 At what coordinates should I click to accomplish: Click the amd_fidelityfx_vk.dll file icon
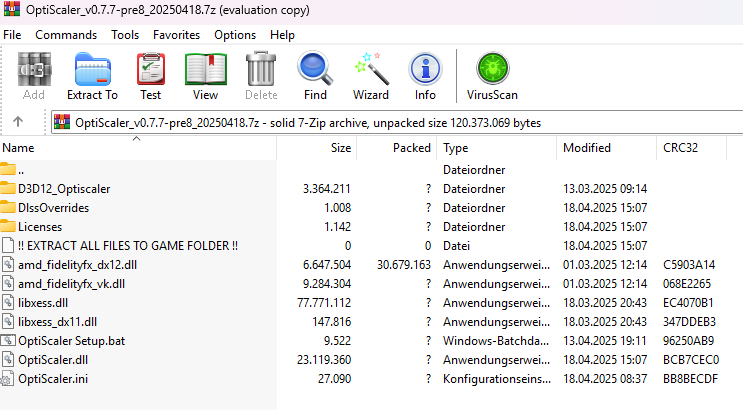(x=8, y=283)
